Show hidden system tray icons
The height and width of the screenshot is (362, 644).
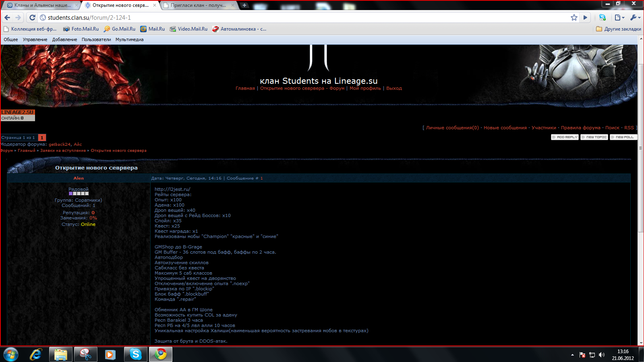tap(572, 355)
